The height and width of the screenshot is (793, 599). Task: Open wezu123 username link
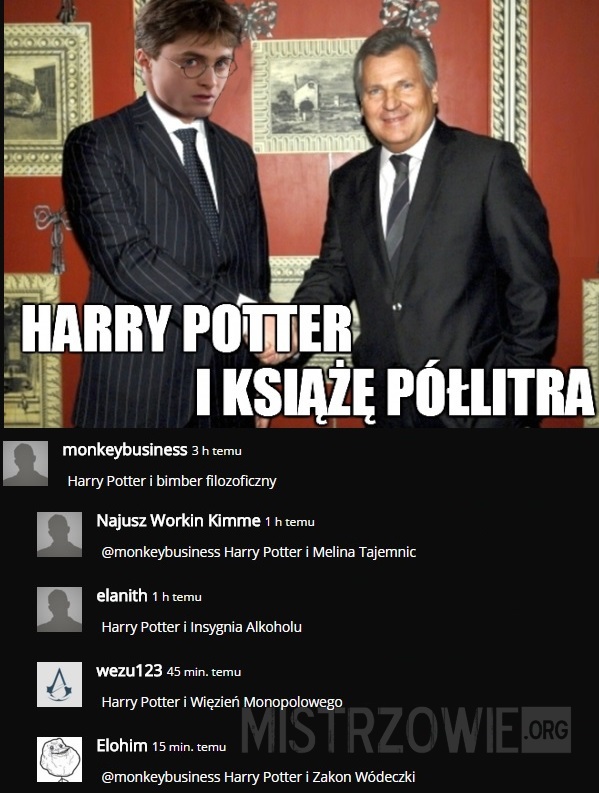pyautogui.click(x=129, y=671)
